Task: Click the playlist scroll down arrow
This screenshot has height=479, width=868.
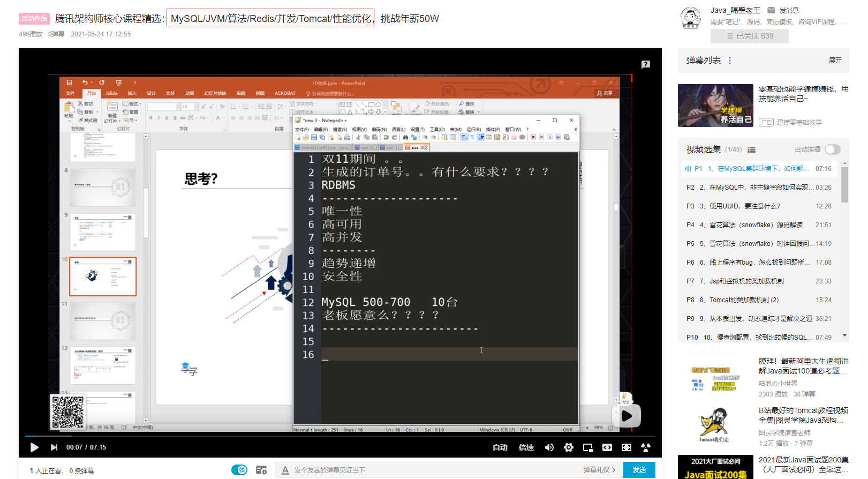Action: point(844,336)
